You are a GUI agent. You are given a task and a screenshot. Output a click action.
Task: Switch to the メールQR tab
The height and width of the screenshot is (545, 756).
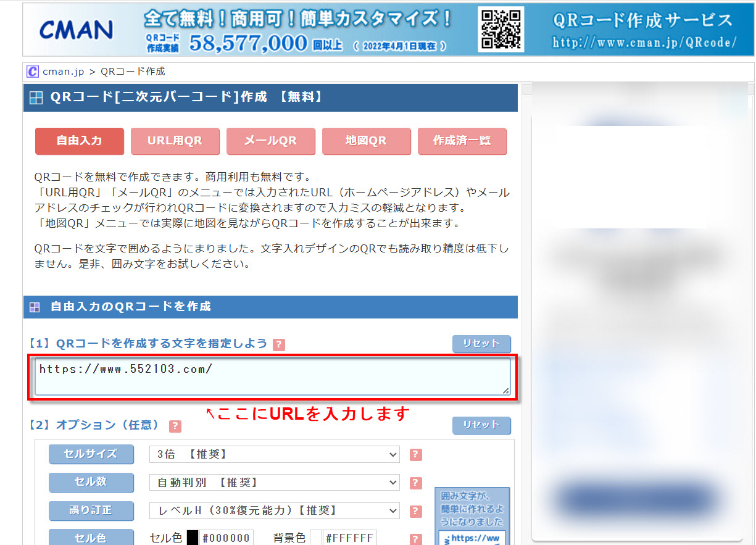tap(271, 141)
